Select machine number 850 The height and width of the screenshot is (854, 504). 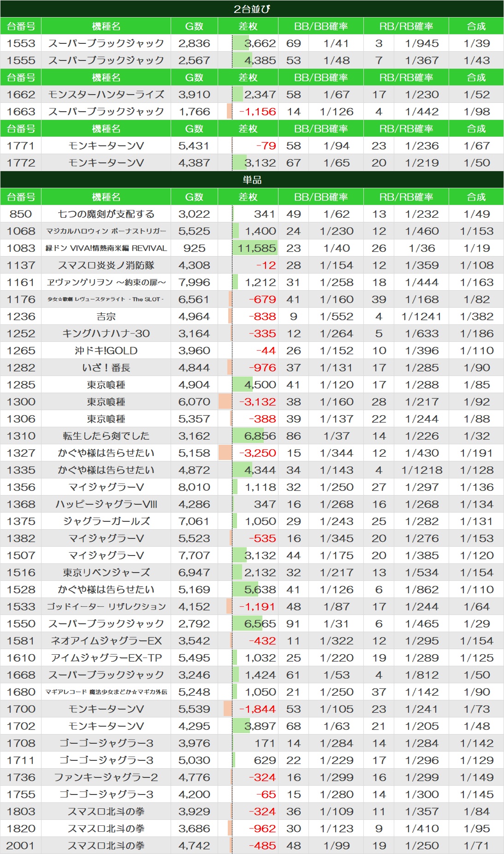[x=21, y=214]
